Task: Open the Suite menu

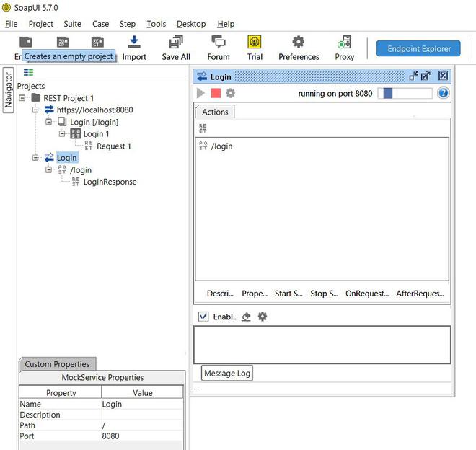Action: tap(72, 24)
